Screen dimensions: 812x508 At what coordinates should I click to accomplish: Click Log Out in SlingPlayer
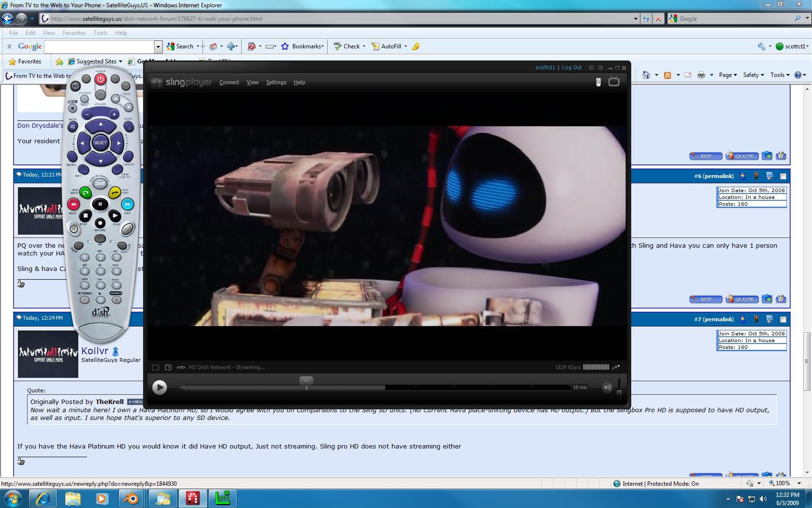[572, 67]
